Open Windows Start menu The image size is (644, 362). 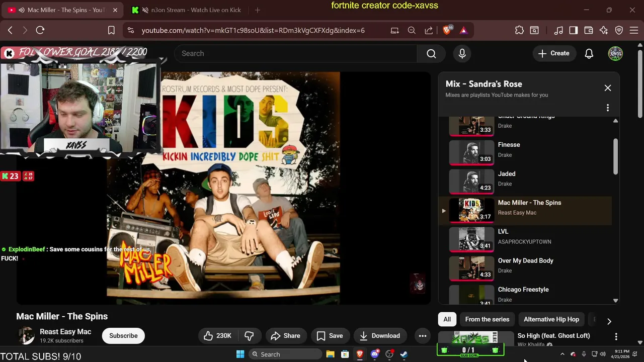240,354
